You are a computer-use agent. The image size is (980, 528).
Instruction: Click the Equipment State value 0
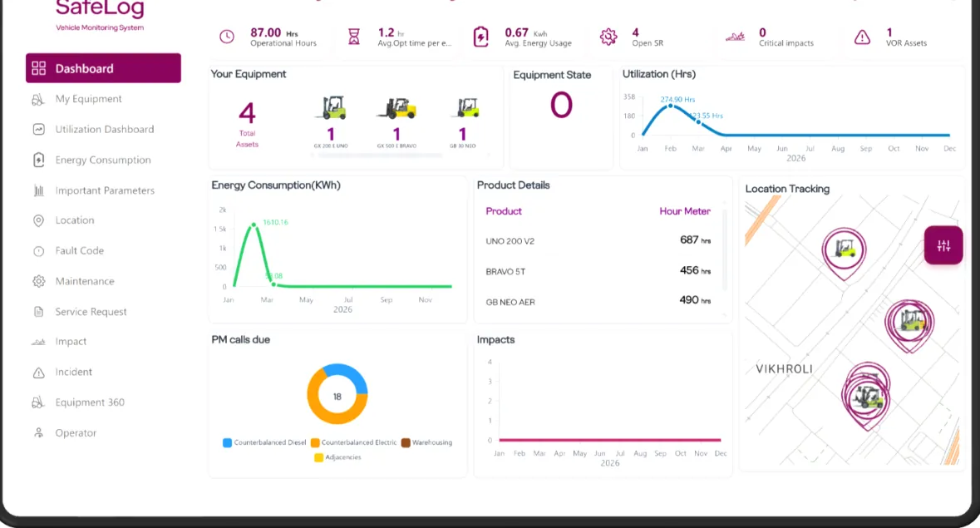(x=561, y=105)
